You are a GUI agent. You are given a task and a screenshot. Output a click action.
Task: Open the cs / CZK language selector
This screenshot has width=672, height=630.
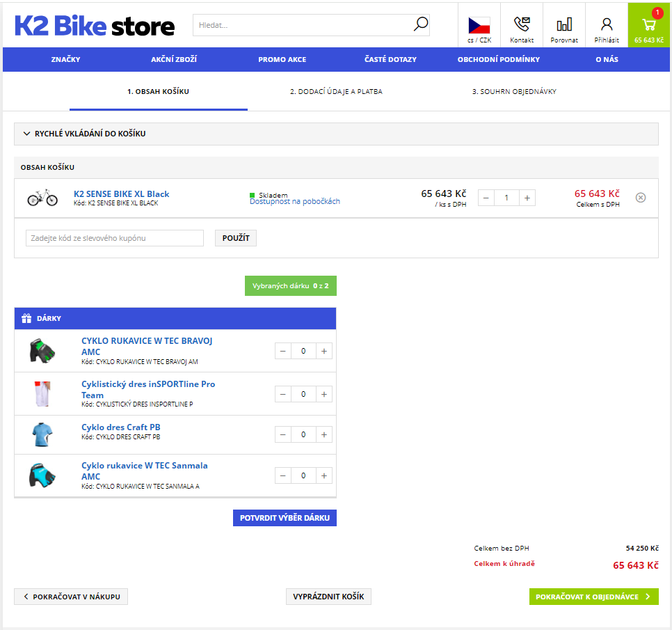tap(479, 25)
